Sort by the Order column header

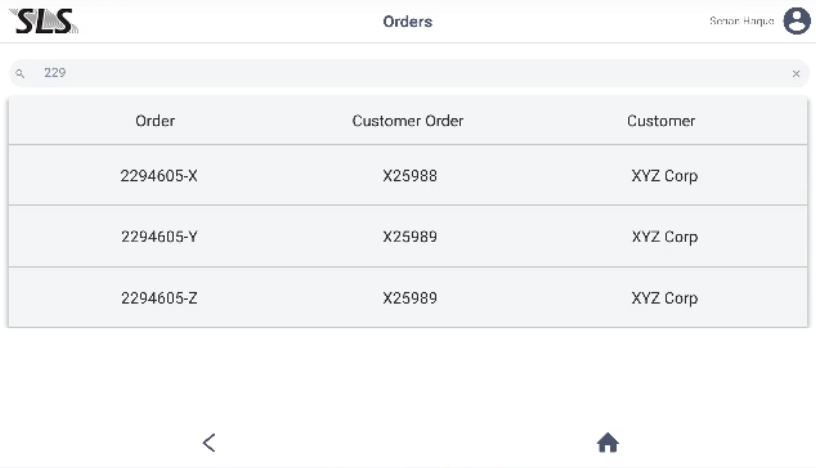pos(155,121)
